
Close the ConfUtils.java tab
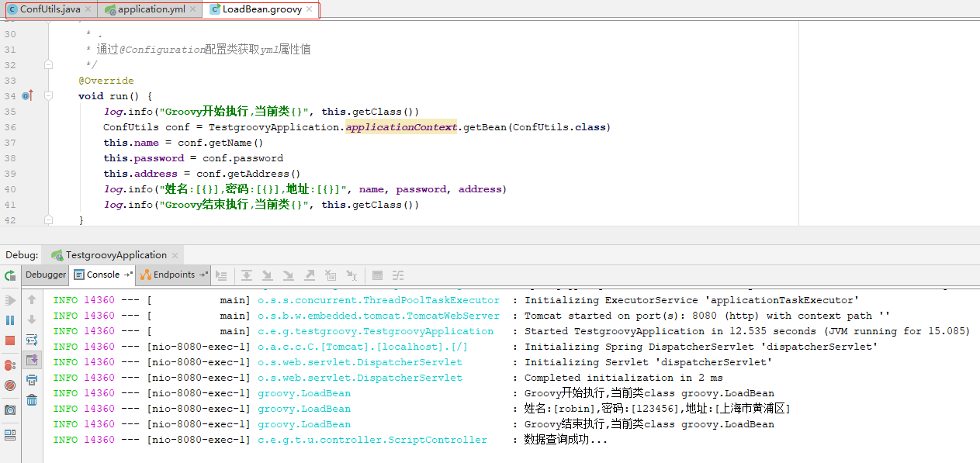coord(88,10)
